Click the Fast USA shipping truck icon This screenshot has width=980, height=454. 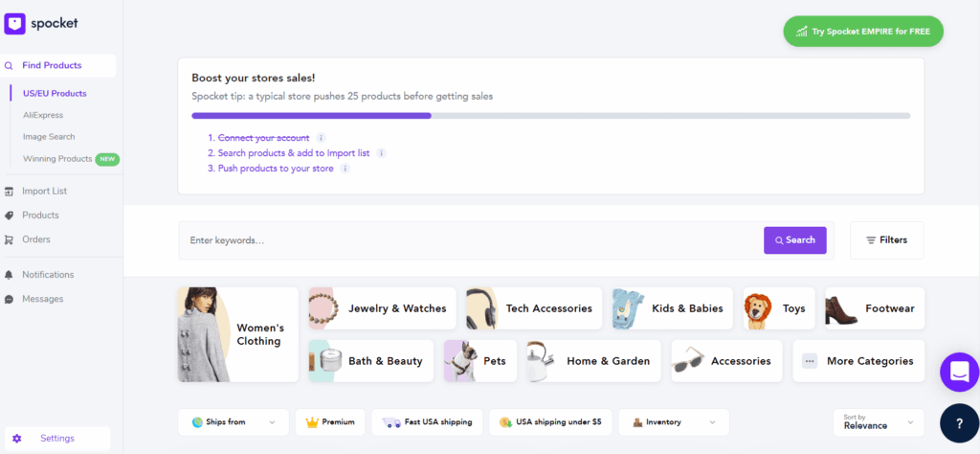pyautogui.click(x=391, y=422)
